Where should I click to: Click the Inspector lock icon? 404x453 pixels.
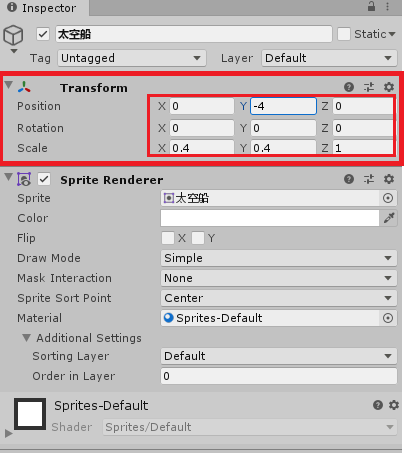[371, 6]
